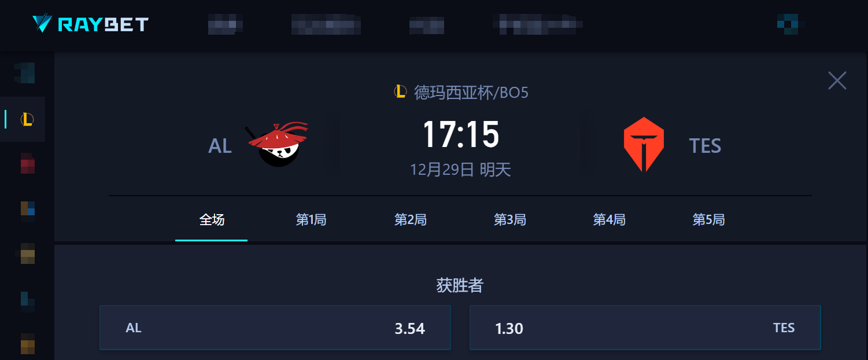
Task: Click the RAYBET logo
Action: (91, 24)
